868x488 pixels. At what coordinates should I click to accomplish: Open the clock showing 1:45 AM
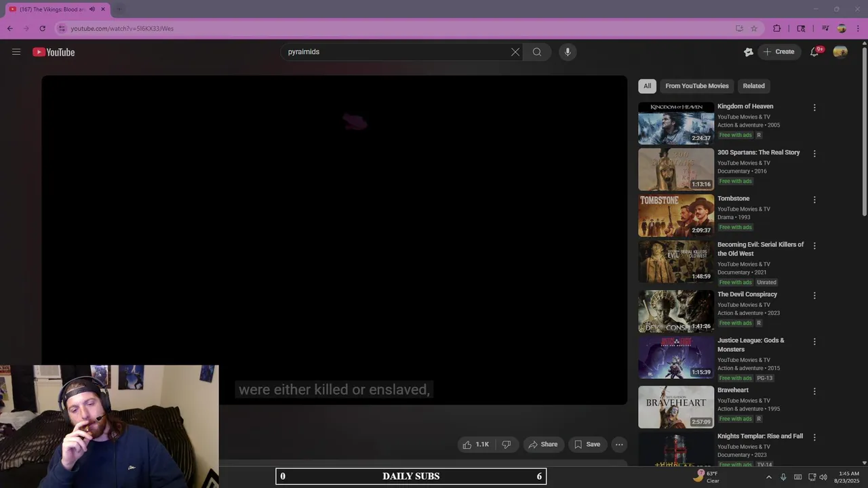tap(848, 477)
